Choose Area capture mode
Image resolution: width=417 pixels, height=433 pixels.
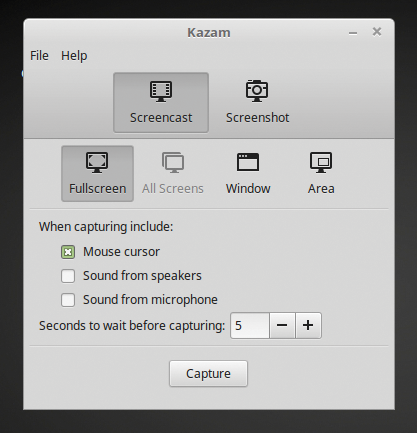(x=321, y=173)
